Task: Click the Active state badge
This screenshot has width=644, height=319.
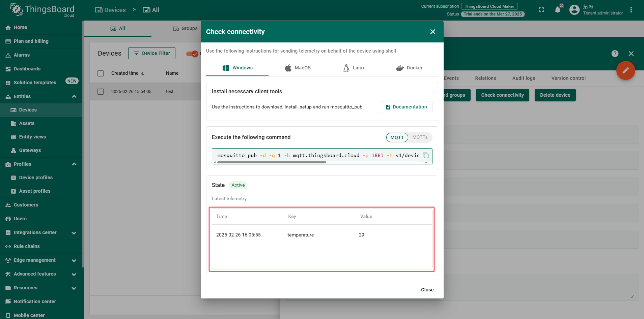Action: coord(238,185)
